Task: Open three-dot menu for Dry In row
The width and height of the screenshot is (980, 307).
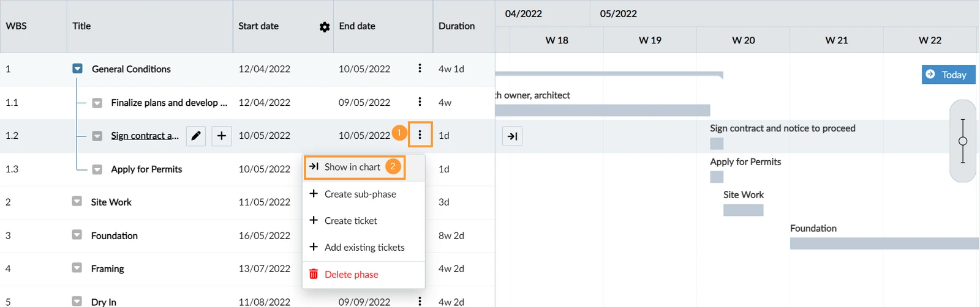Action: coord(420,301)
